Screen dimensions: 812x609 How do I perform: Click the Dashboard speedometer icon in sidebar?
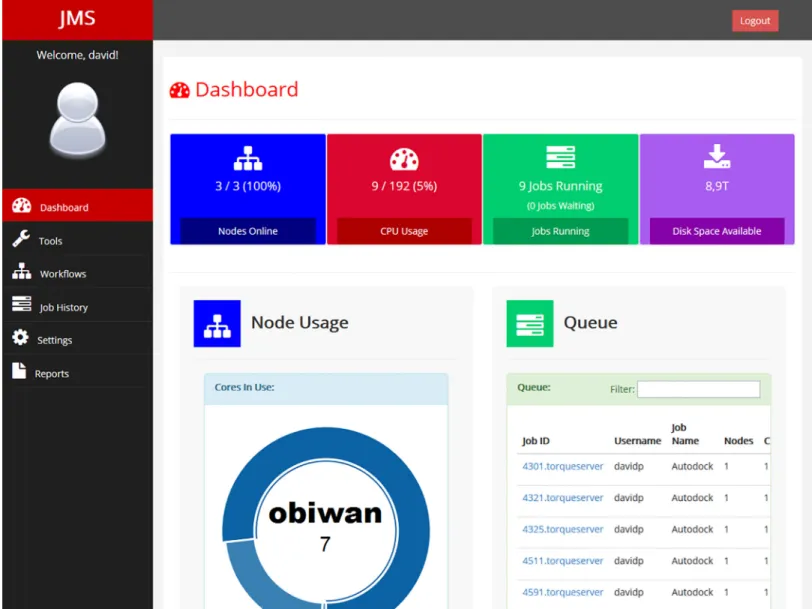22,206
